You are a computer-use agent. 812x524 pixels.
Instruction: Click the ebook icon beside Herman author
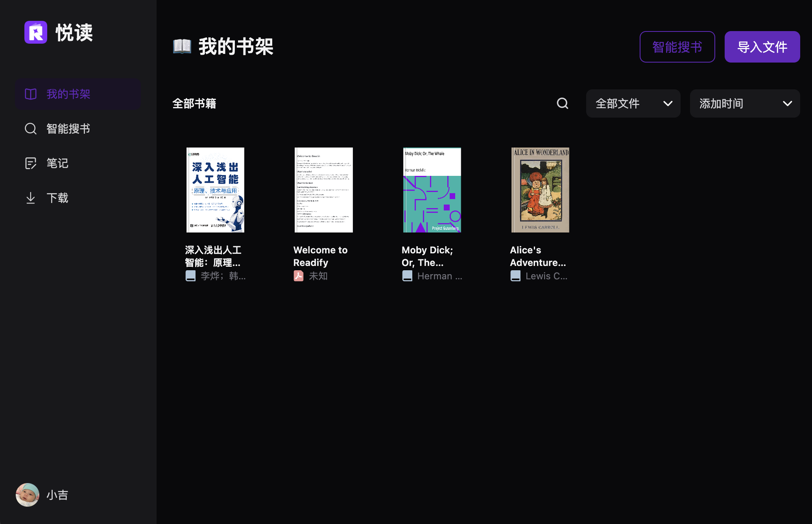click(407, 276)
